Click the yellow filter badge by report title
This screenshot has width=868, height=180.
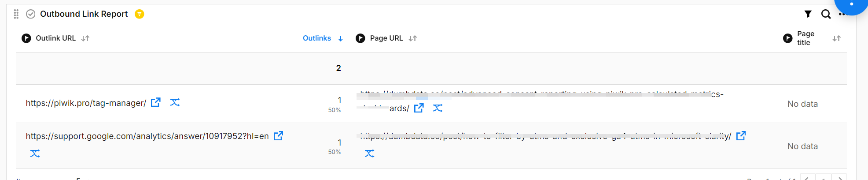click(140, 14)
